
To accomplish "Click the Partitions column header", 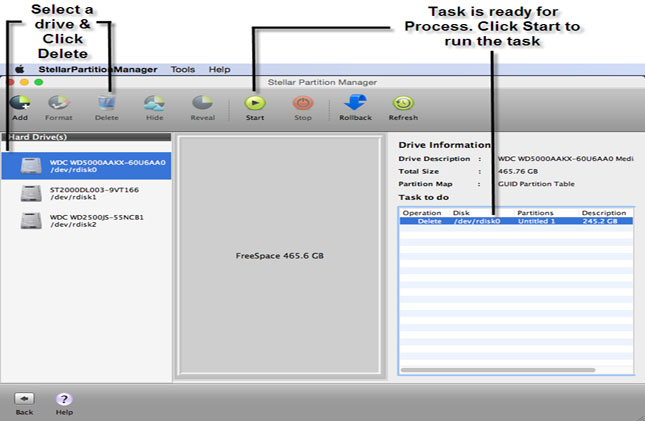I will (535, 213).
